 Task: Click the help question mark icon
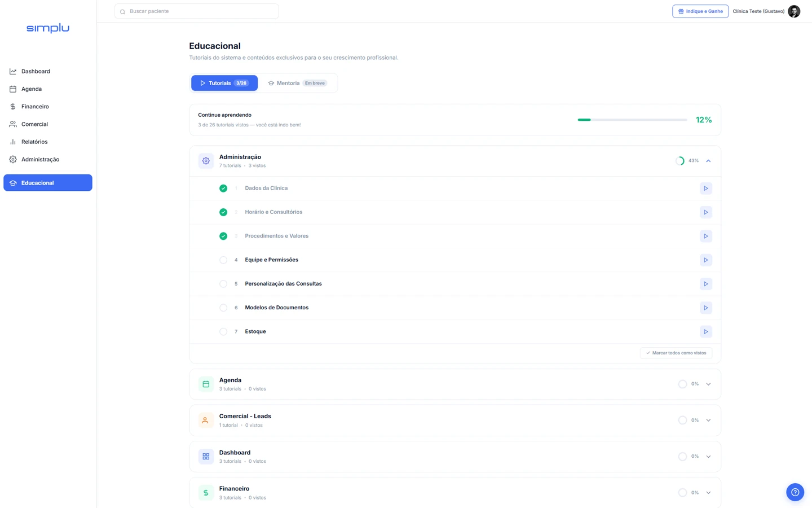point(795,492)
